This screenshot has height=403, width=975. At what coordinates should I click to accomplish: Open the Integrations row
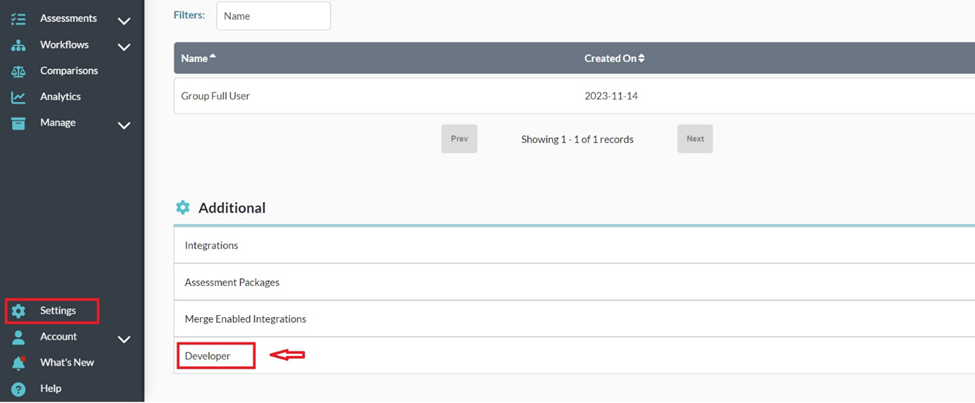pyautogui.click(x=211, y=245)
